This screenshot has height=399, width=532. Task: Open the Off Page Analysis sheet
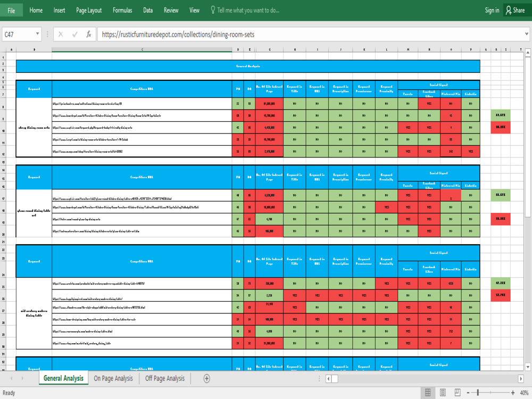165,378
